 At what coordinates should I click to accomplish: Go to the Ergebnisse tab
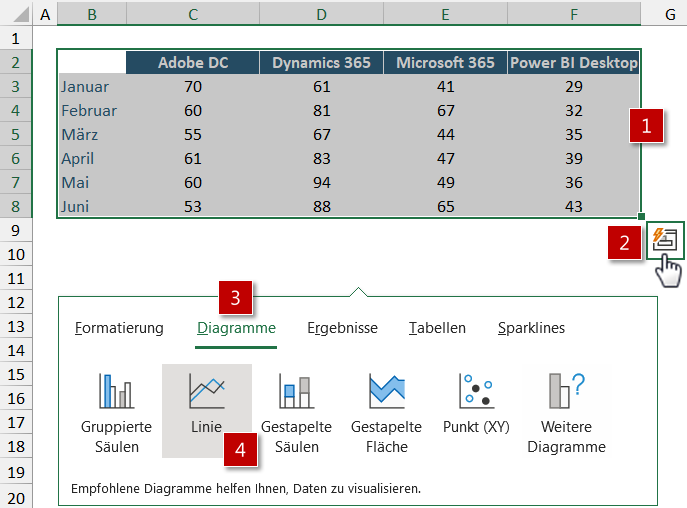342,328
